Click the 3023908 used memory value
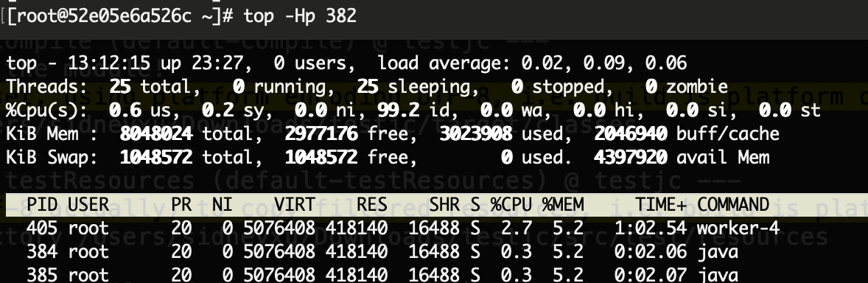 (x=476, y=133)
